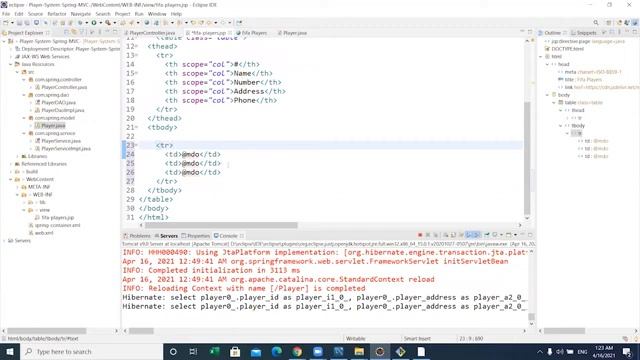The width and height of the screenshot is (640, 360).
Task: Click the Terminate red stop icon in Console
Action: tap(420, 235)
